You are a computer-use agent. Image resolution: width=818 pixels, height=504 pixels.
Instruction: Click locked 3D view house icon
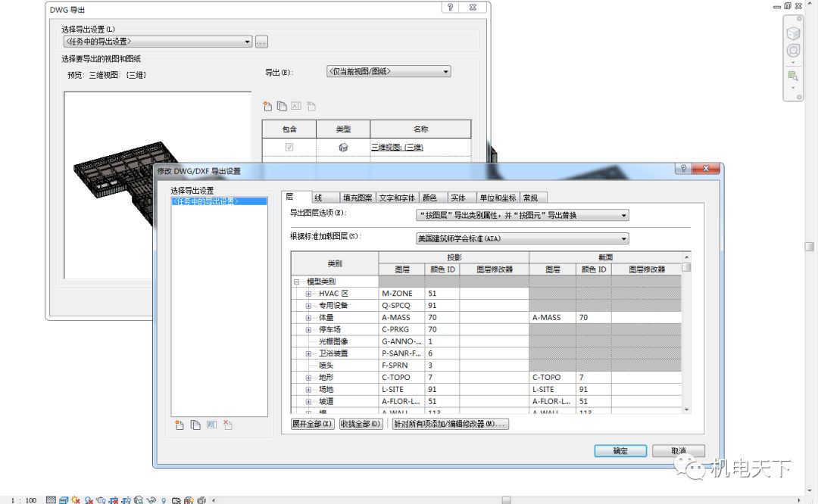[x=139, y=499]
